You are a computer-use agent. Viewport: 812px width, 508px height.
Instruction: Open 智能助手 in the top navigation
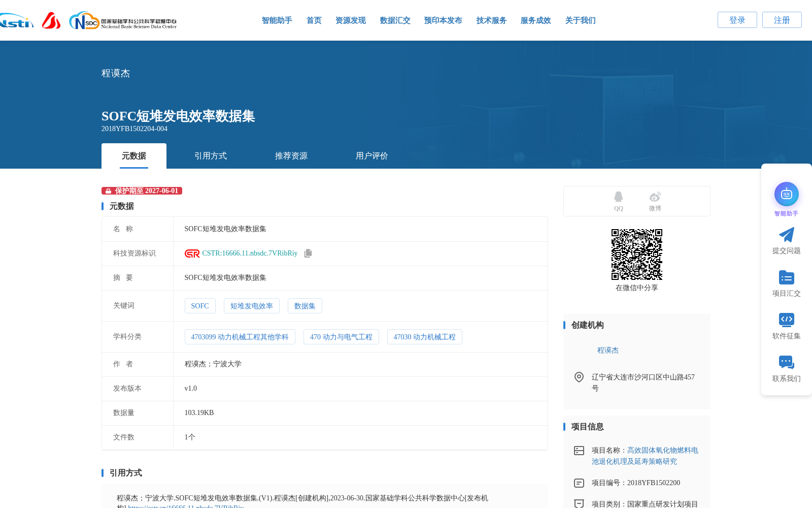pyautogui.click(x=277, y=20)
